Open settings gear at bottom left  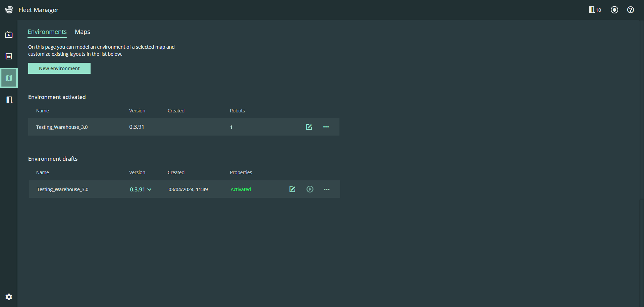click(9, 297)
